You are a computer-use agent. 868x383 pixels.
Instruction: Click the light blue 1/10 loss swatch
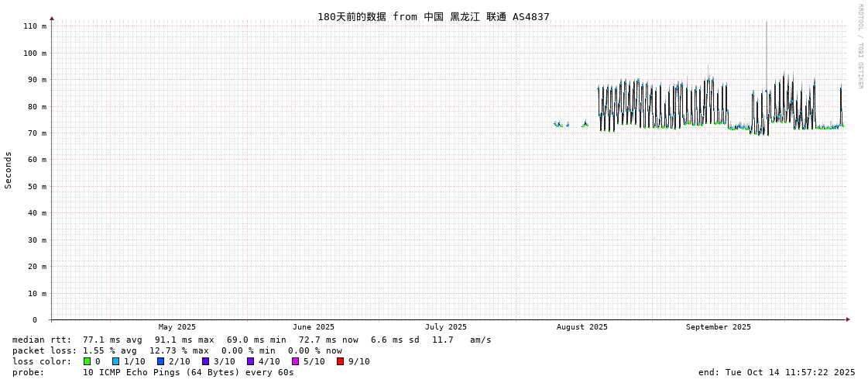tap(116, 361)
